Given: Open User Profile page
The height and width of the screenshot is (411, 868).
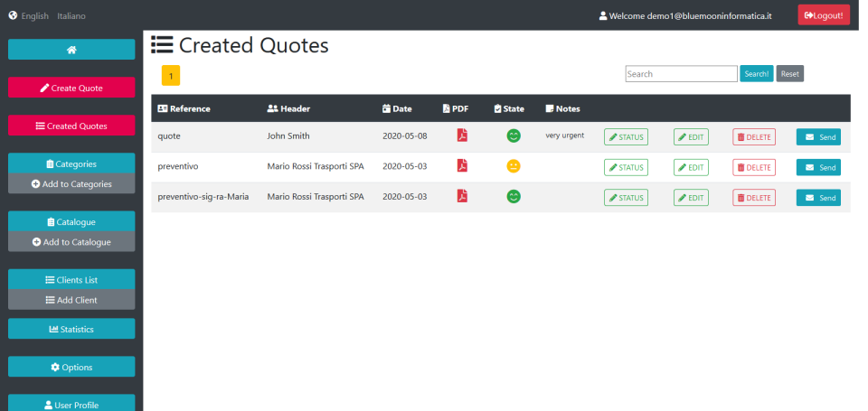Looking at the screenshot, I should pos(71,404).
